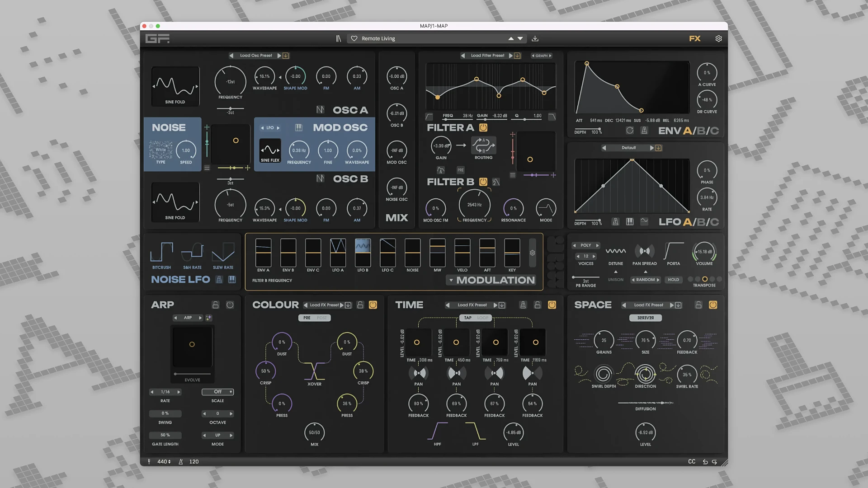
Task: Select the Bitcrush noise LFO icon
Action: 161,253
